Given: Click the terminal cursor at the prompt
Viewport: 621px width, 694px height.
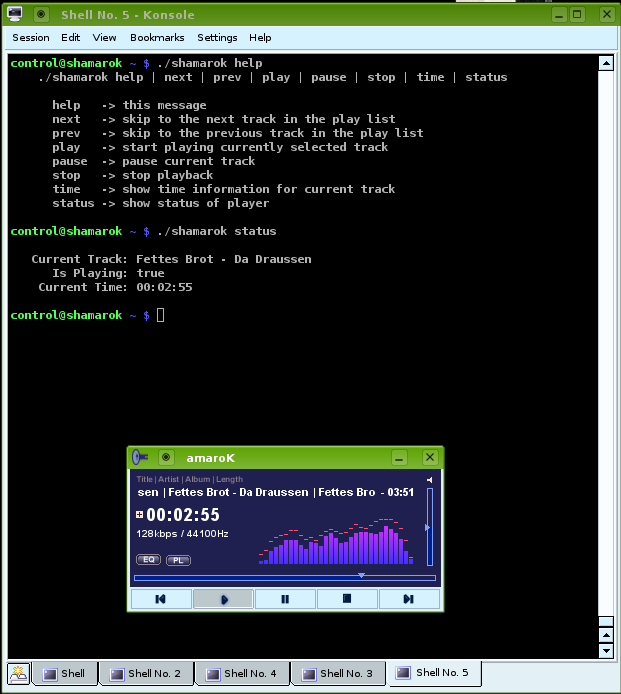Looking at the screenshot, I should pyautogui.click(x=161, y=315).
